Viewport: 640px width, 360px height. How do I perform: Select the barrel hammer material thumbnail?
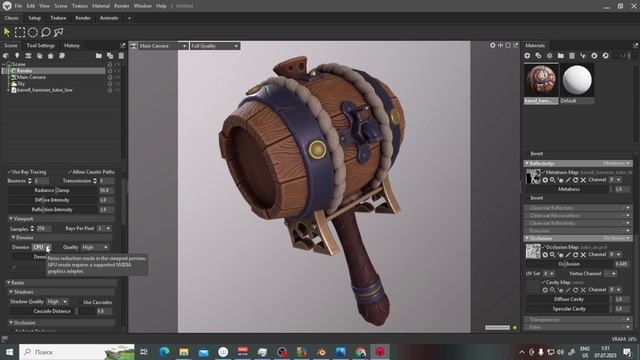tap(541, 80)
